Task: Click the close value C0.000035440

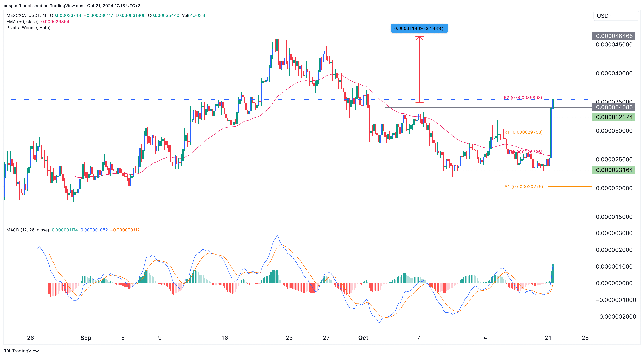Action: 163,15
